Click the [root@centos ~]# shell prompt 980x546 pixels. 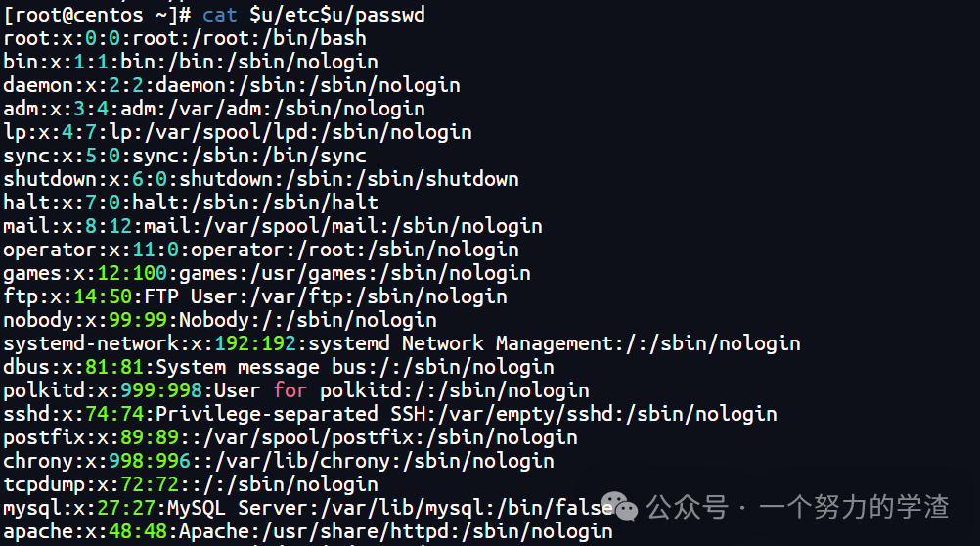97,15
